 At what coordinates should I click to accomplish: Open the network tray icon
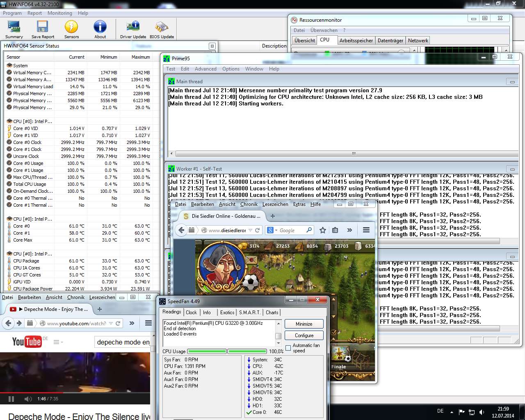click(x=472, y=412)
